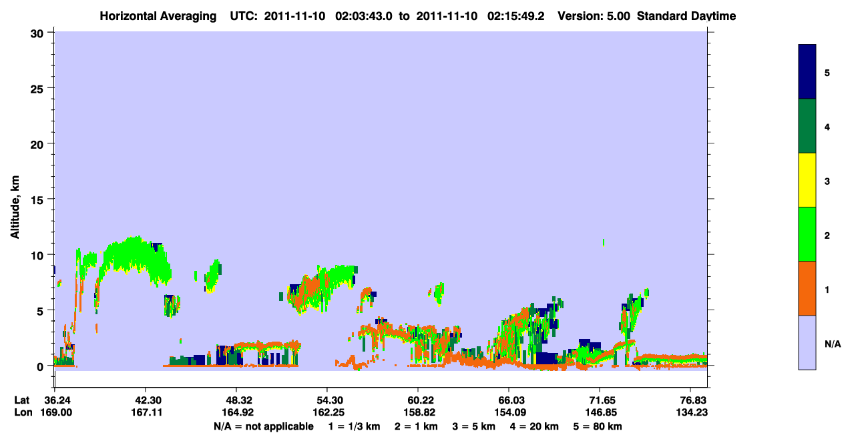Click the color bar 'N/A' label

pyautogui.click(x=832, y=344)
